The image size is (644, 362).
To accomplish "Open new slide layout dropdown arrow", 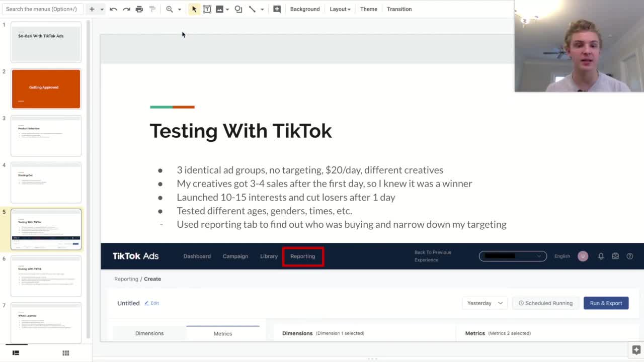I will (102, 9).
